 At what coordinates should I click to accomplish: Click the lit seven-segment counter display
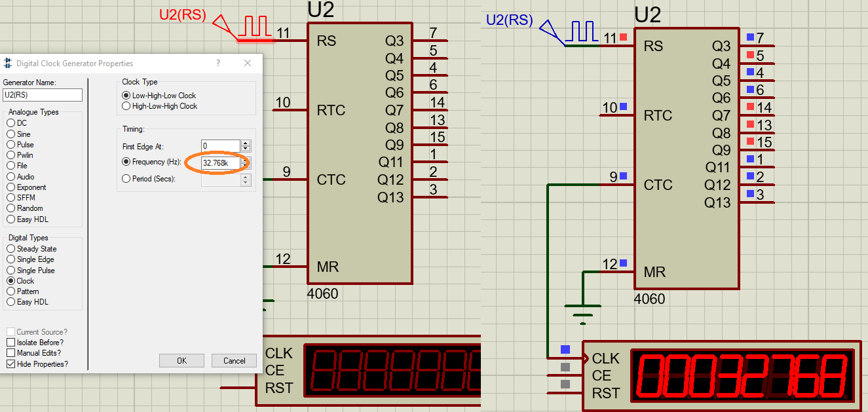click(742, 375)
